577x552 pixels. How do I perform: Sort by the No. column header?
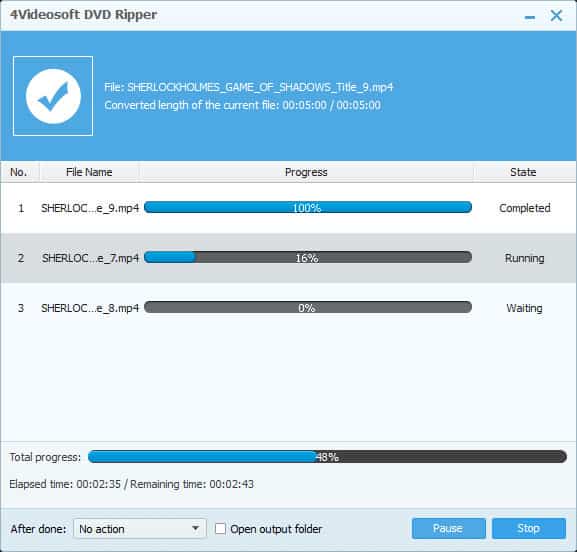(20, 172)
